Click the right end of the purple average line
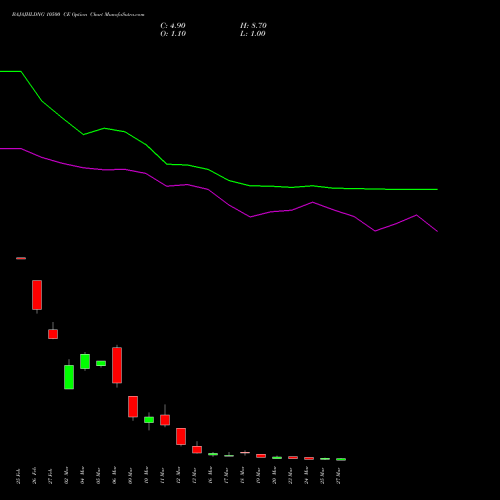The width and height of the screenshot is (500, 500). click(437, 231)
